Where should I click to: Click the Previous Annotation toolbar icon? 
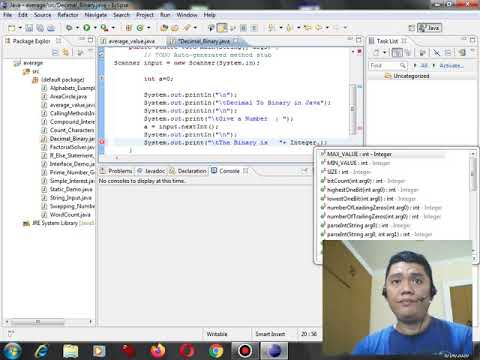(289, 28)
